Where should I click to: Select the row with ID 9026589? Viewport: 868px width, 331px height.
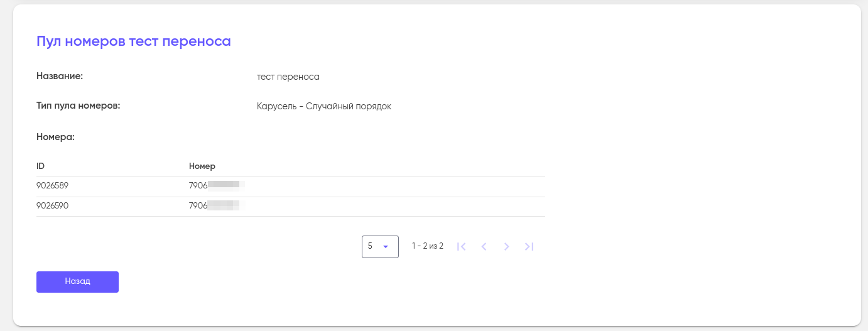52,187
